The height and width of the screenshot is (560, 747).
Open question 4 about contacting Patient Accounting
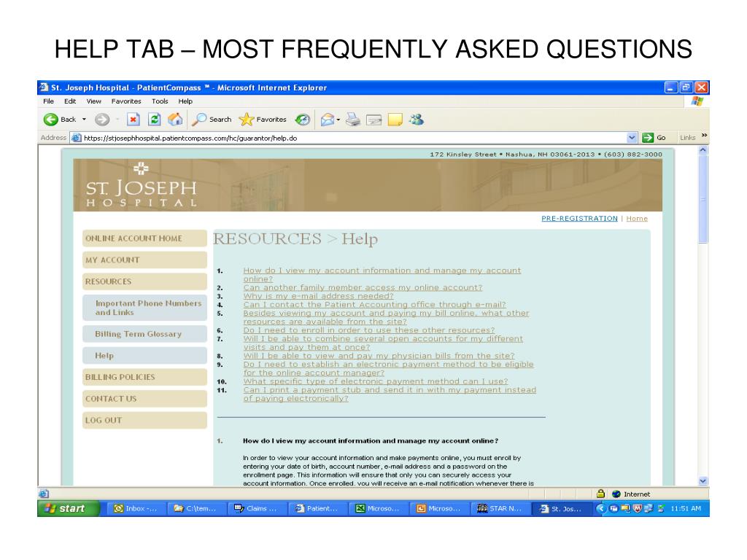tap(374, 305)
